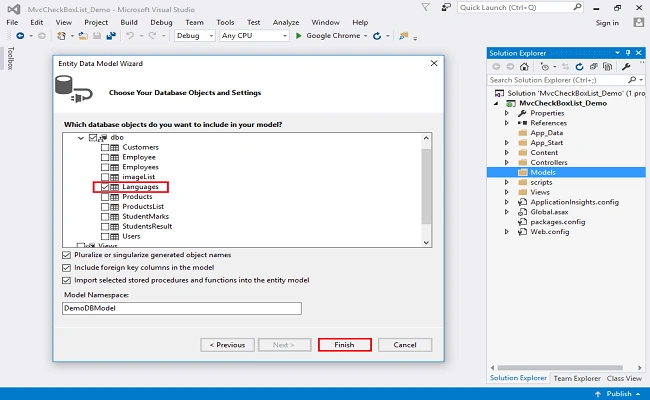Pin the Solution Explorer with the auto-hide icon

(x=628, y=53)
